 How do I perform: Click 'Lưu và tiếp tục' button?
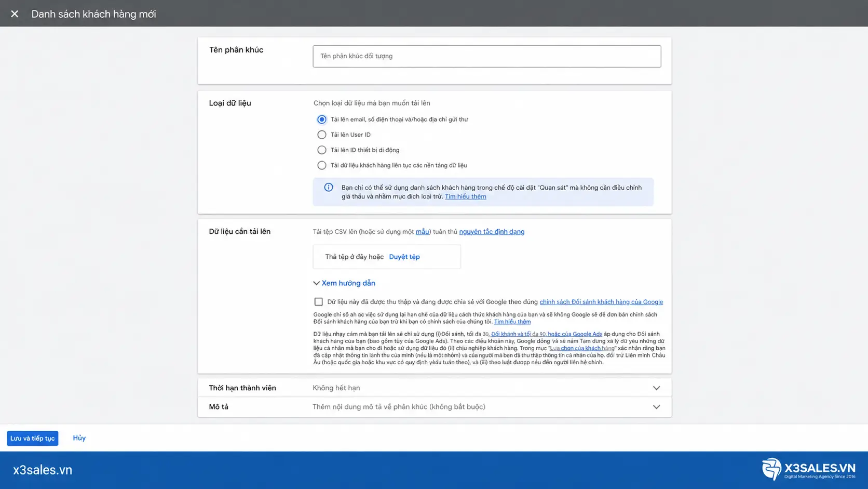[x=32, y=438]
